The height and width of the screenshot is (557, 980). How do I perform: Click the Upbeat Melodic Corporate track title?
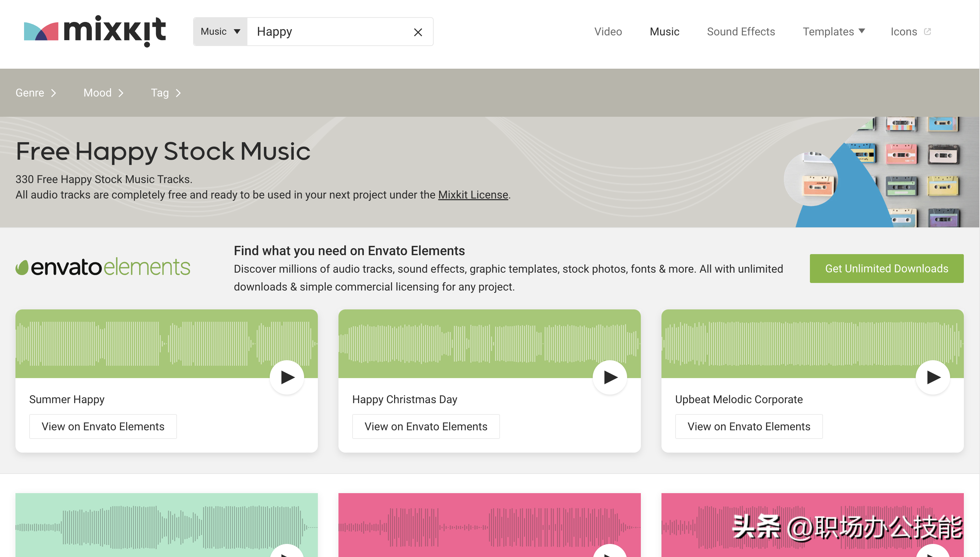pyautogui.click(x=739, y=399)
